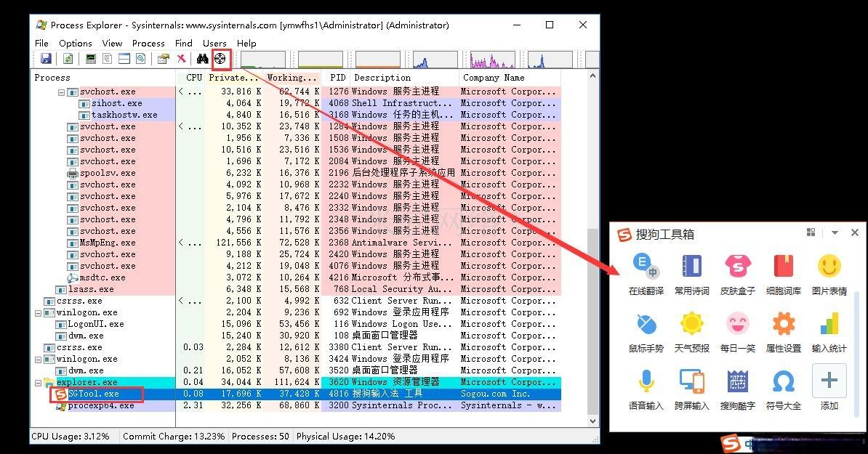Collapse the explorer.exe tree node
The width and height of the screenshot is (868, 454).
coord(39,383)
